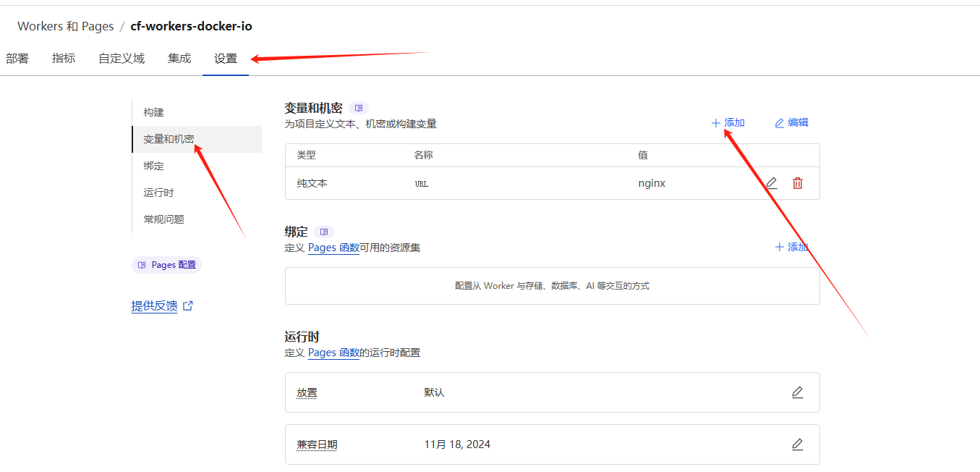Edit the URL variable row via pencil icon
This screenshot has width=980, height=472.
pyautogui.click(x=772, y=183)
